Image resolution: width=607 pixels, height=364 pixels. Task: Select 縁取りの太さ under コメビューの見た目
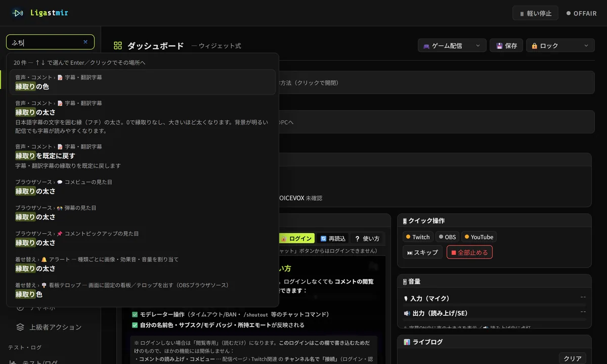pyautogui.click(x=142, y=187)
